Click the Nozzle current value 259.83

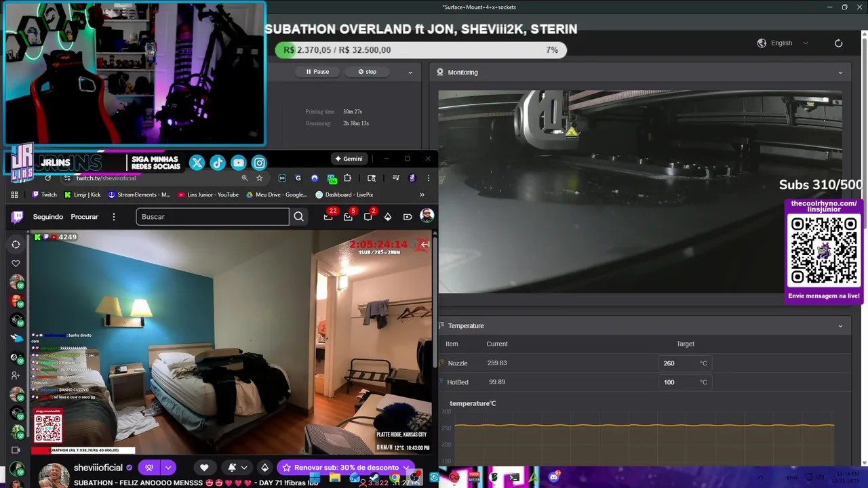(x=497, y=363)
